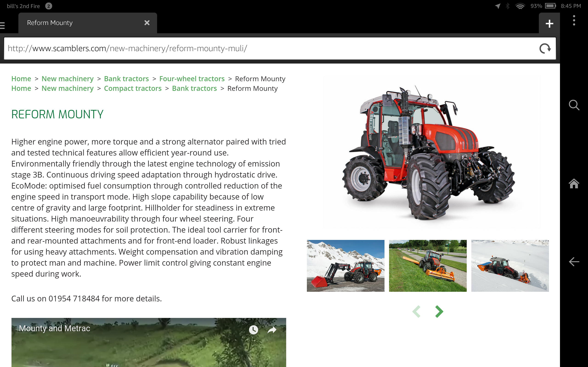Screen dimensions: 588x367
Task: Tap the search magnifier in the side bar
Action: click(x=574, y=105)
